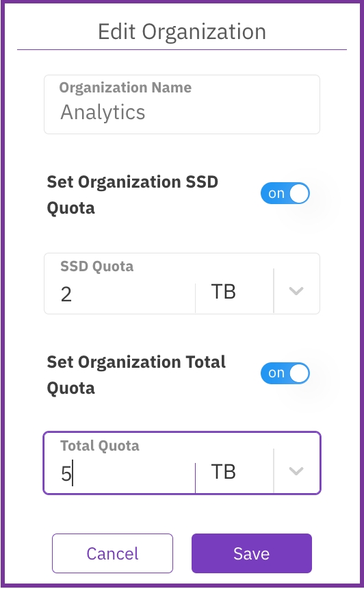
Task: Turn off the Set Organization Total Quota switch
Action: pos(285,373)
